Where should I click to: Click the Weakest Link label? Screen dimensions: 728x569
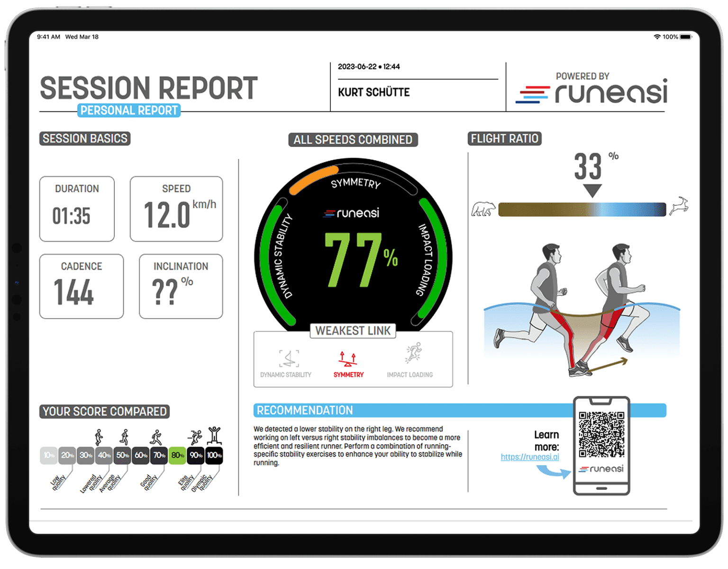[x=353, y=330]
